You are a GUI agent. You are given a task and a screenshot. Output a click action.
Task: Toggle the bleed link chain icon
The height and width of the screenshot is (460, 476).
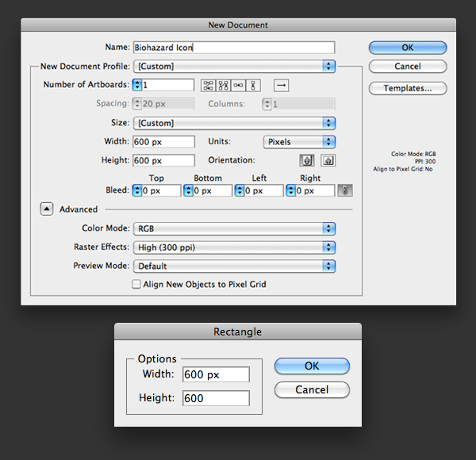click(x=345, y=190)
